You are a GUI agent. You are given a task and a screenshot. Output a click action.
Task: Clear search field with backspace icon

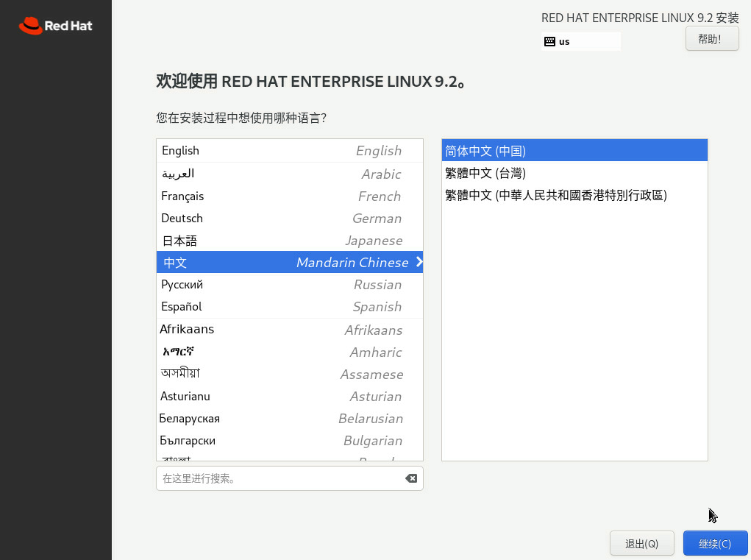pyautogui.click(x=411, y=478)
